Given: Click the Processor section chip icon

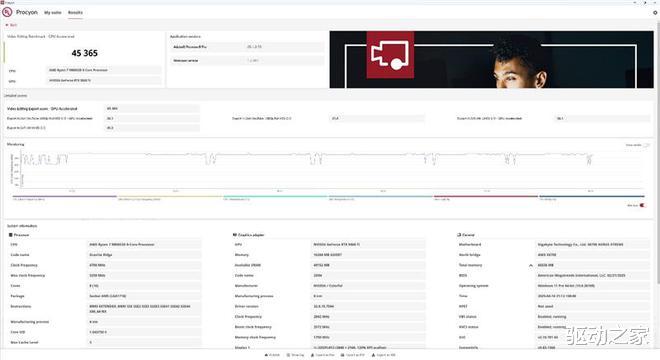Looking at the screenshot, I should point(11,235).
